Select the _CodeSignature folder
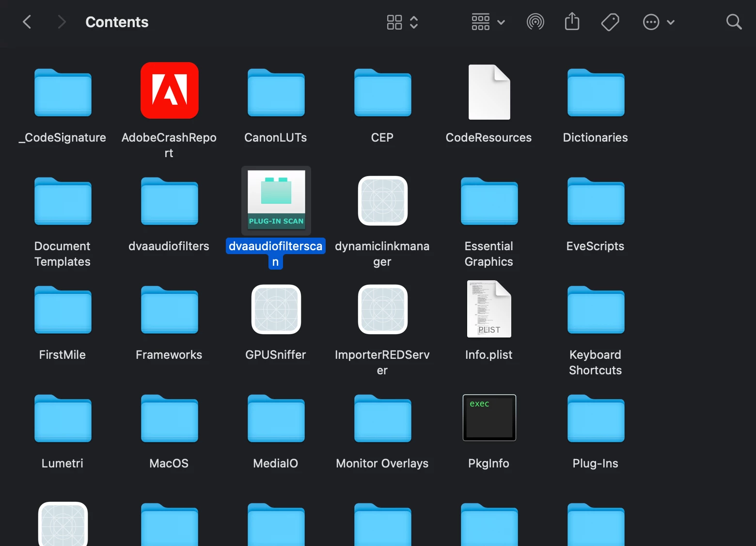 tap(63, 93)
